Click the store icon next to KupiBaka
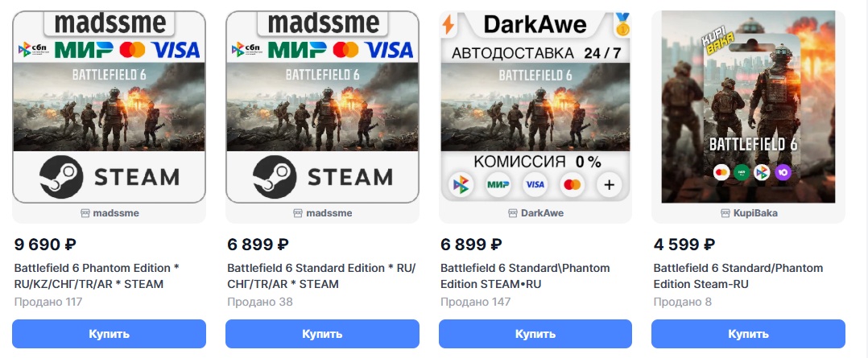This screenshot has height=358, width=868. coord(725,213)
